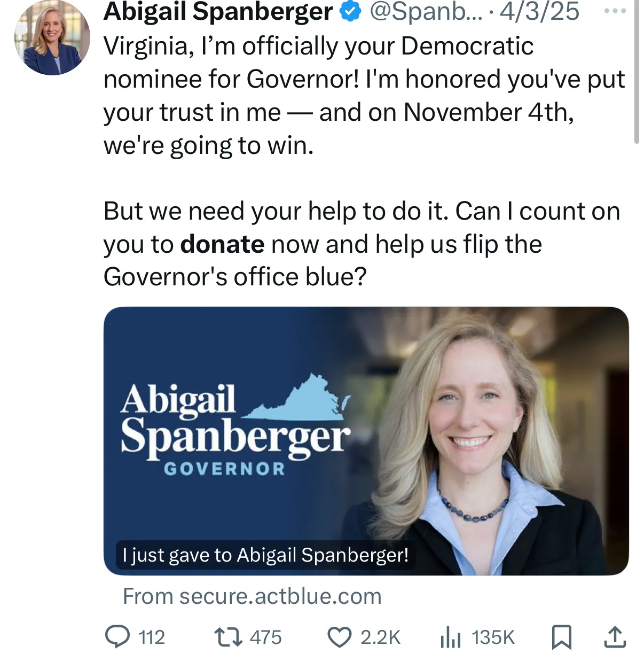The height and width of the screenshot is (661, 644).
Task: Click the 112 replies count
Action: (x=152, y=637)
